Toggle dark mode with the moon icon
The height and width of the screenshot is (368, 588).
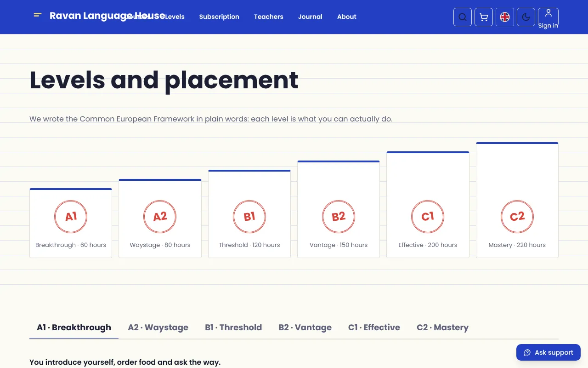click(526, 17)
